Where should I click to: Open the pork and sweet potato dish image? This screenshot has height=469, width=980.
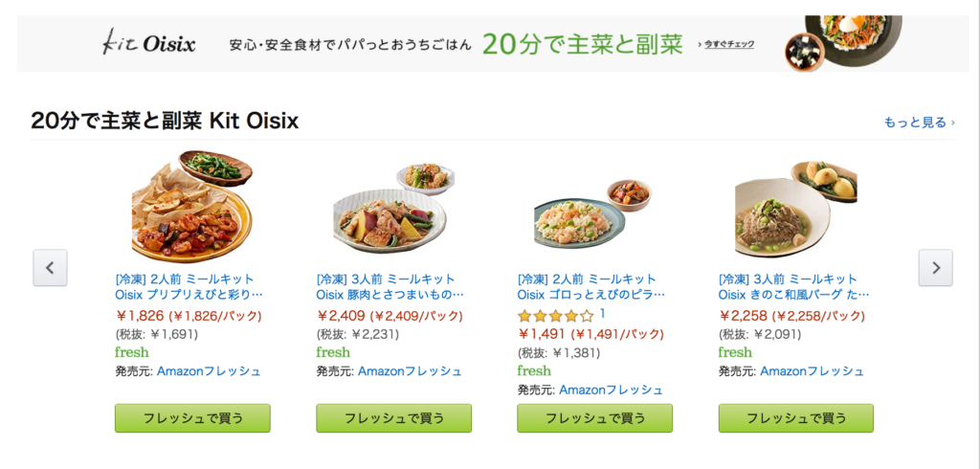pos(393,209)
